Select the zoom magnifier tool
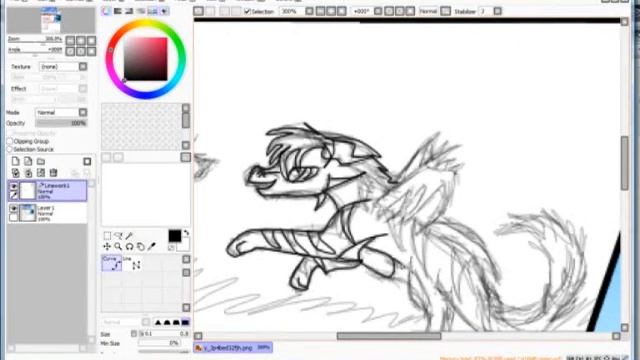 118,247
